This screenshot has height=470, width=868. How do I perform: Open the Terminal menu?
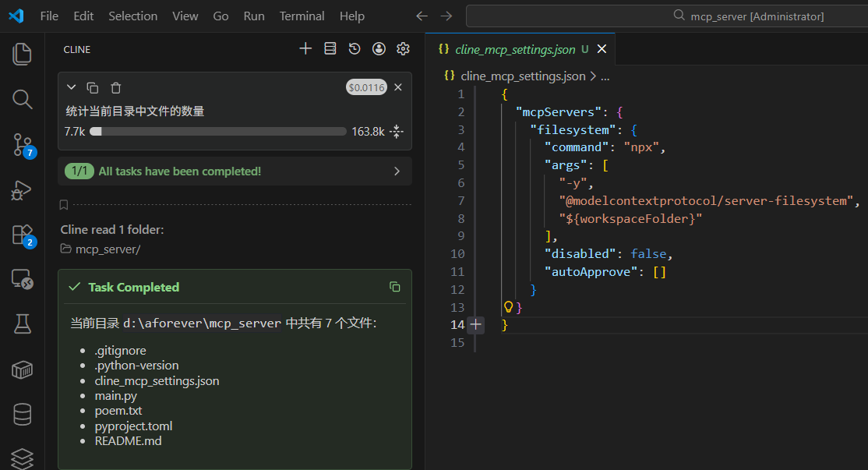[x=302, y=16]
